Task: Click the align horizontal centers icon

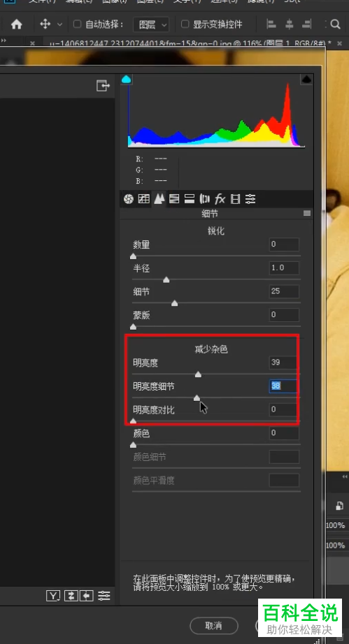Action: tap(290, 24)
